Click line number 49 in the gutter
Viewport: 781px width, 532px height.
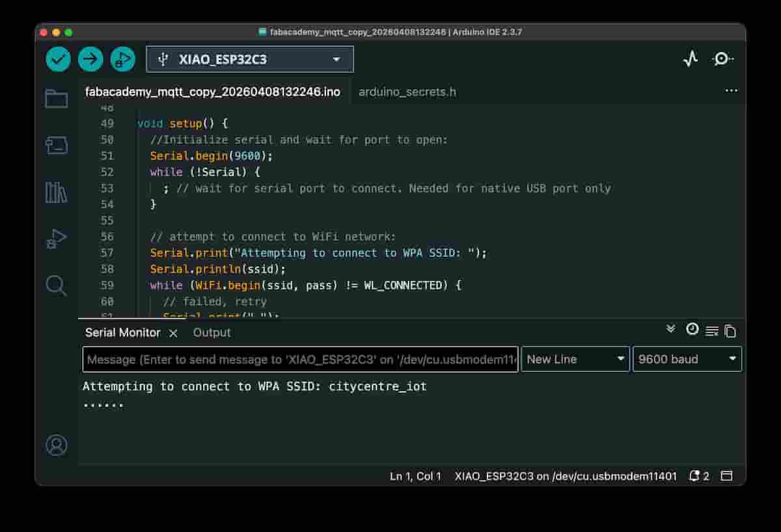click(107, 124)
